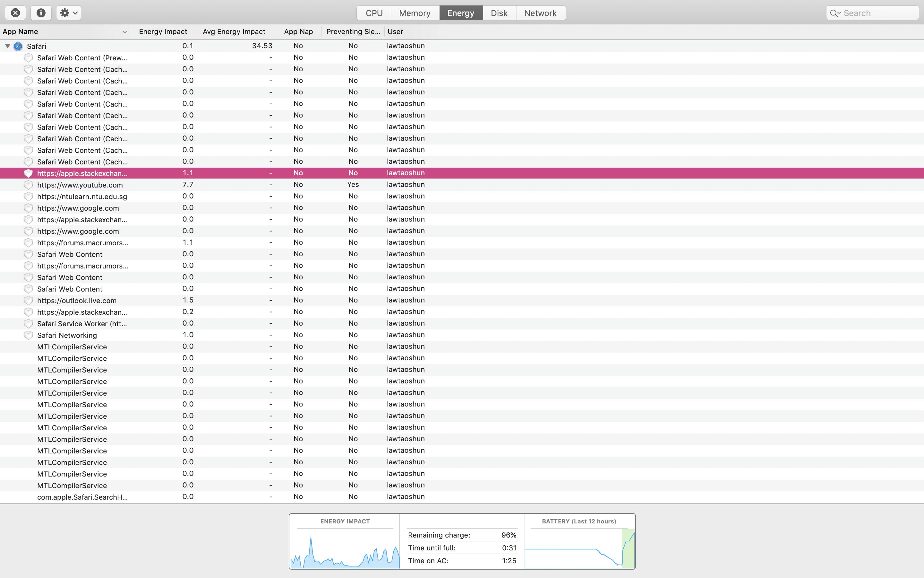924x578 pixels.
Task: Toggle App Name column sort chevron
Action: (124, 32)
